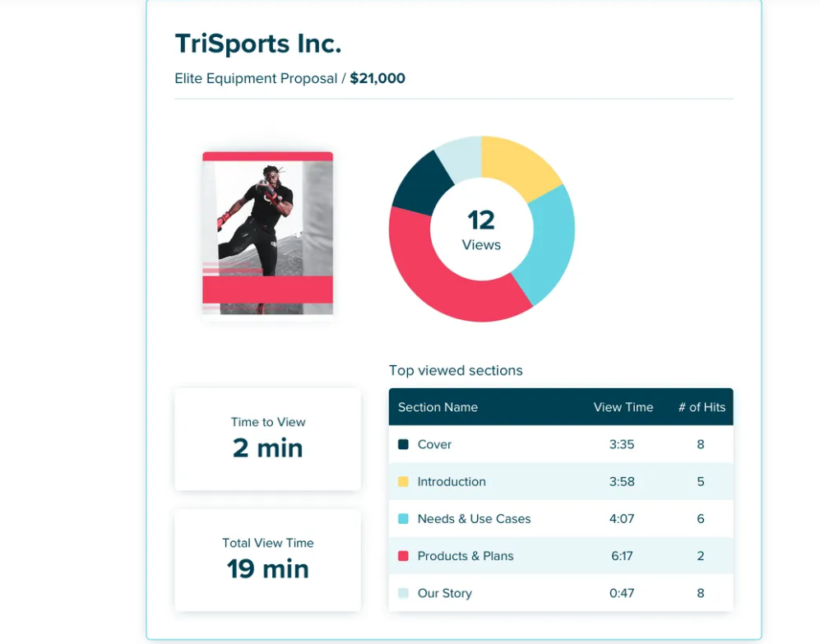Click the Needs & Use Cases cyan swatch
Image resolution: width=820 pixels, height=644 pixels.
[403, 518]
